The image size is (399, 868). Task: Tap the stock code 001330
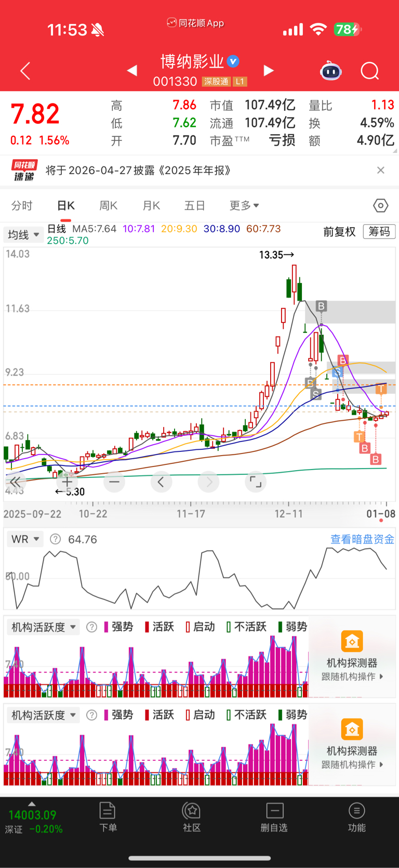(175, 82)
